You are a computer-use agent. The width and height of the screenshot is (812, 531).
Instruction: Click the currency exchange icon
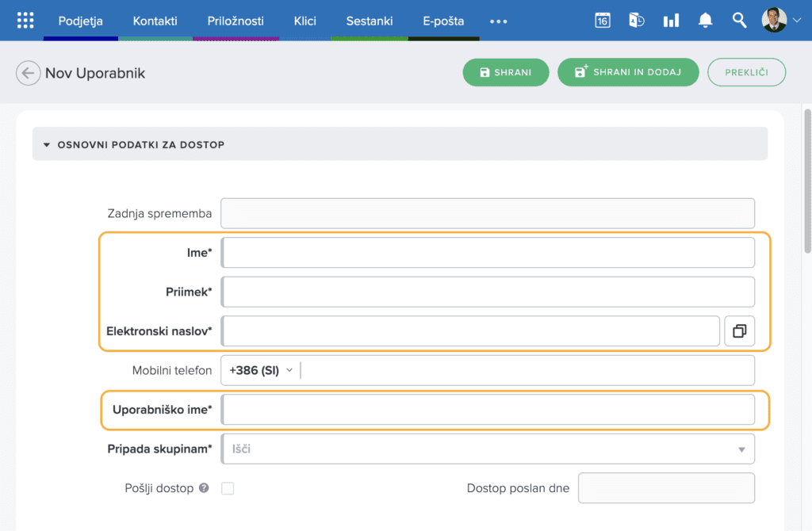point(637,21)
